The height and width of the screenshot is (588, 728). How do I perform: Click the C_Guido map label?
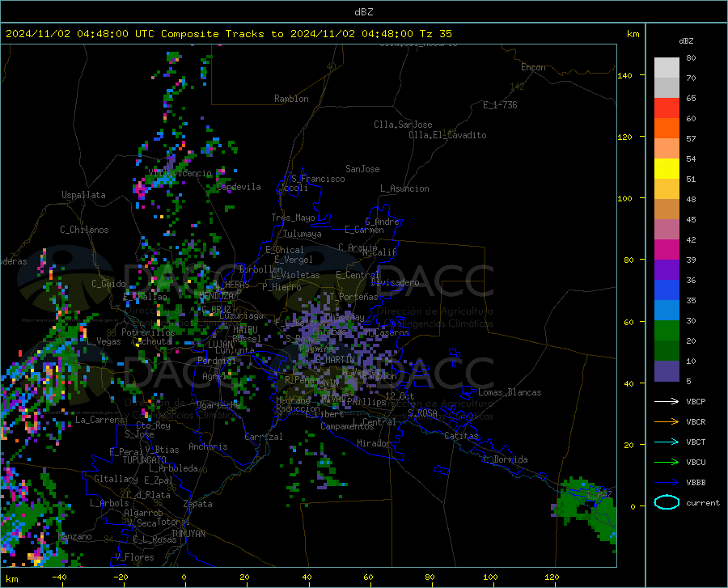point(108,284)
